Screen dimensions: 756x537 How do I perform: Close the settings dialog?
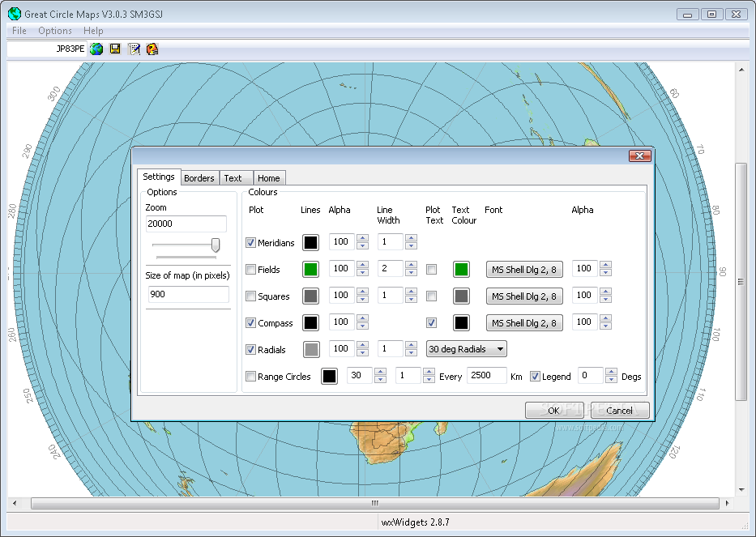[640, 156]
